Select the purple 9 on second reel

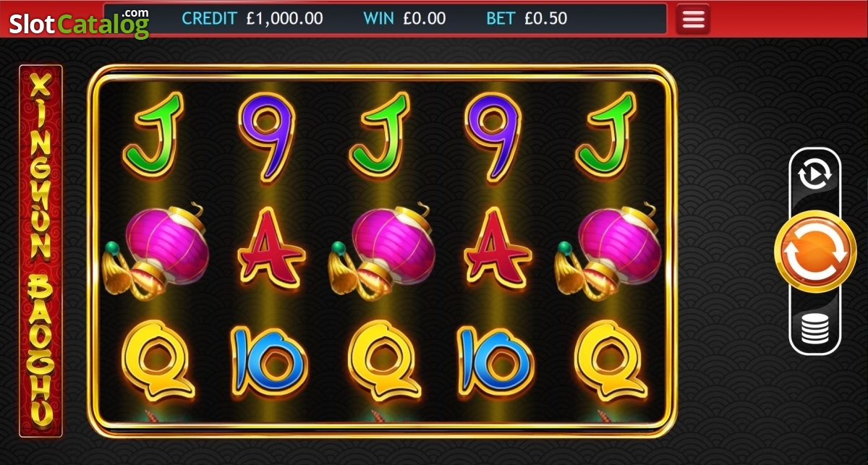pyautogui.click(x=265, y=137)
